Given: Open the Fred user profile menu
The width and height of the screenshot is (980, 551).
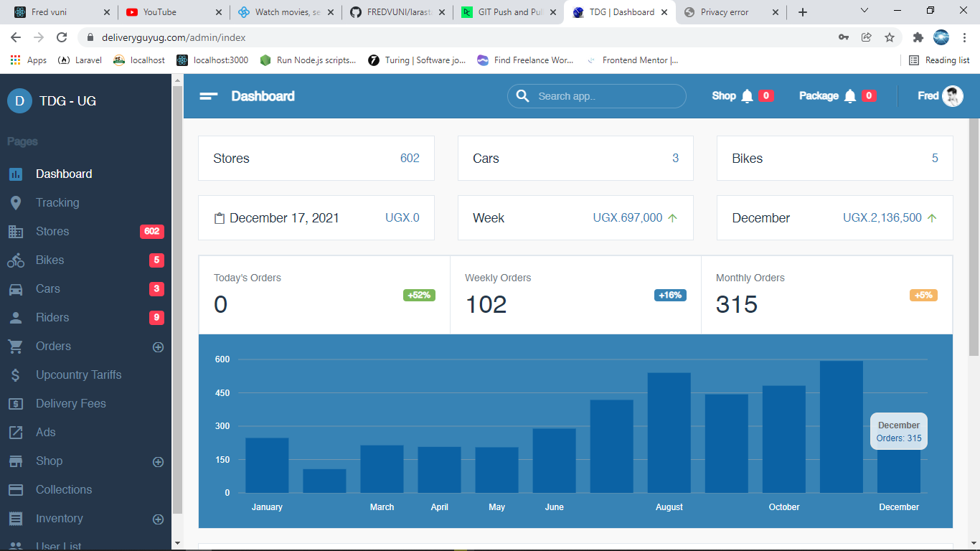Looking at the screenshot, I should pyautogui.click(x=940, y=96).
